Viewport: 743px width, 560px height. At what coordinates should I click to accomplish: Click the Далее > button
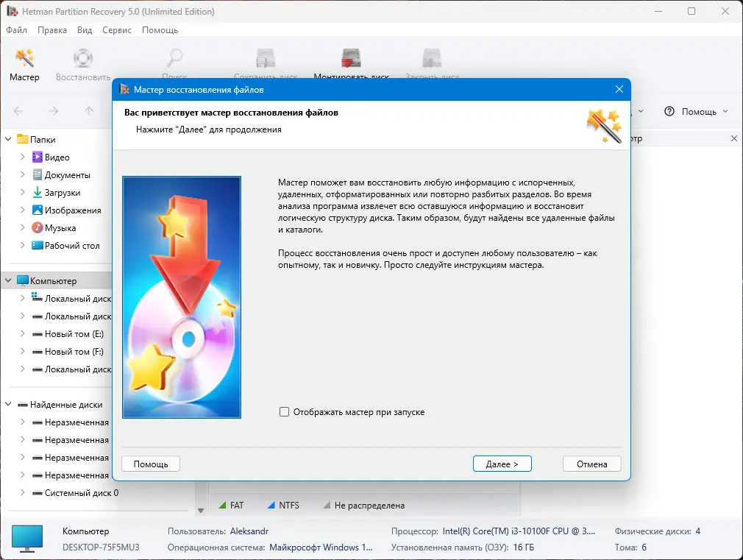coord(502,464)
